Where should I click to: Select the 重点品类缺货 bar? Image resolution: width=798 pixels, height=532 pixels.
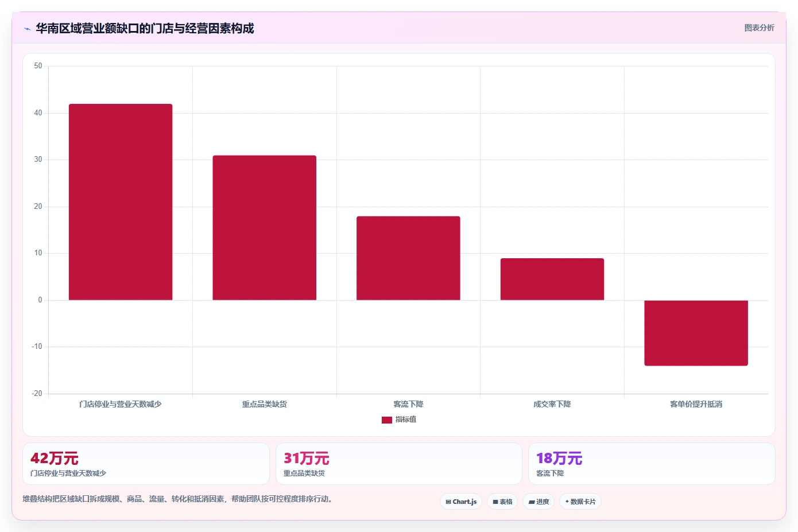pyautogui.click(x=265, y=228)
